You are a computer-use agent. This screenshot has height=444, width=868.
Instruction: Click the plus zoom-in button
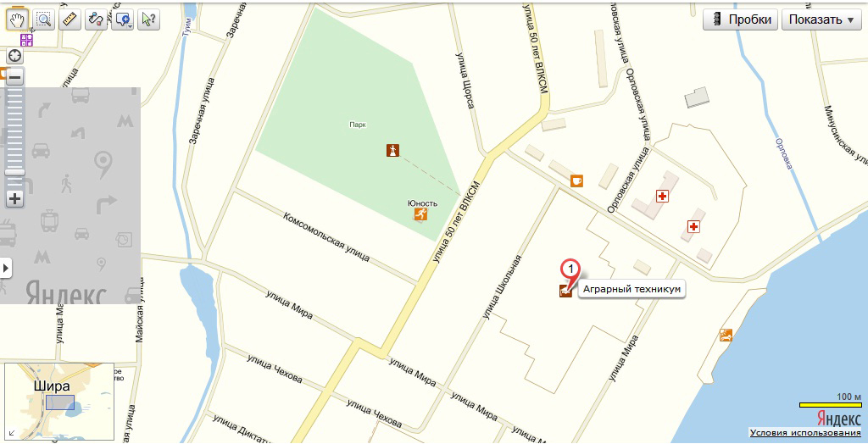pyautogui.click(x=15, y=199)
